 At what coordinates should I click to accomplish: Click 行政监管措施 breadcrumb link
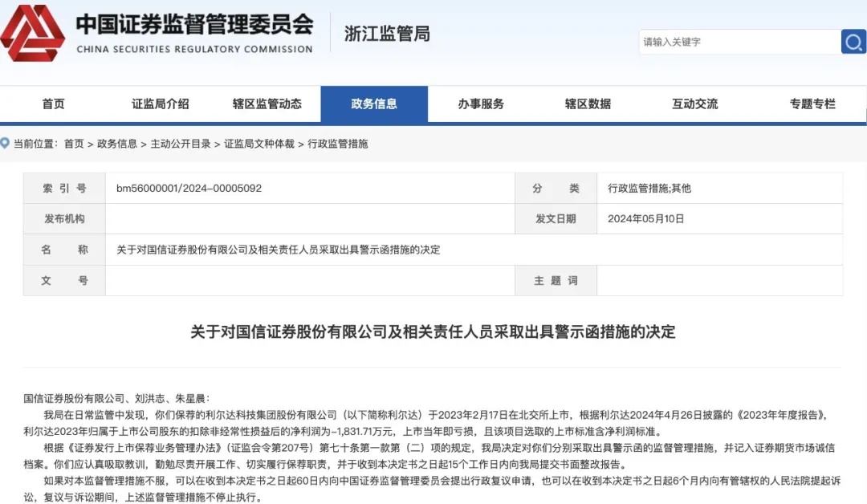[x=338, y=144]
